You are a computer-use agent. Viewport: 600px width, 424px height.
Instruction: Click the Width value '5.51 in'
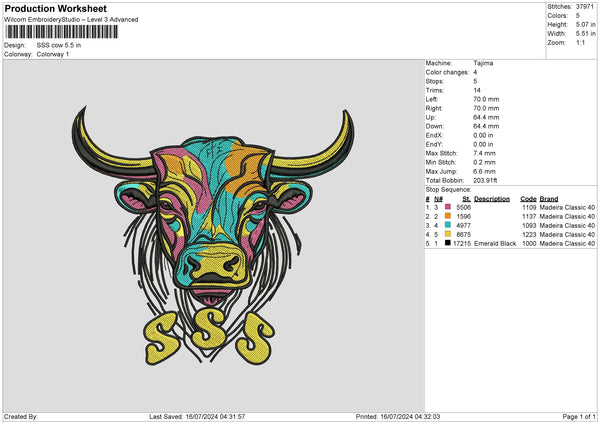(x=585, y=34)
